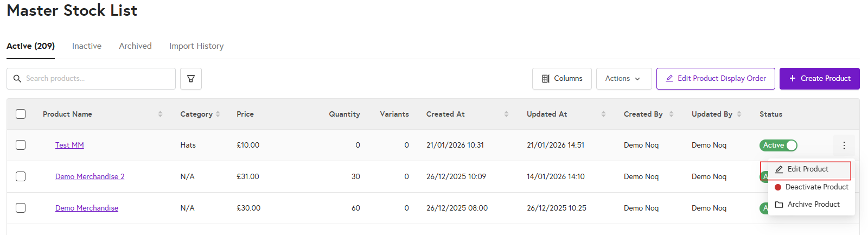Choose Edit Product from the context menu

tap(807, 169)
